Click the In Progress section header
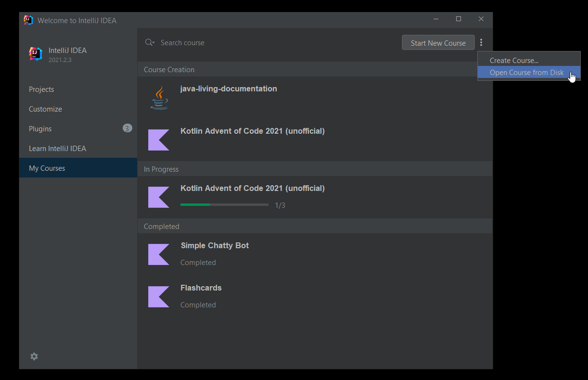The height and width of the screenshot is (380, 588). 315,169
